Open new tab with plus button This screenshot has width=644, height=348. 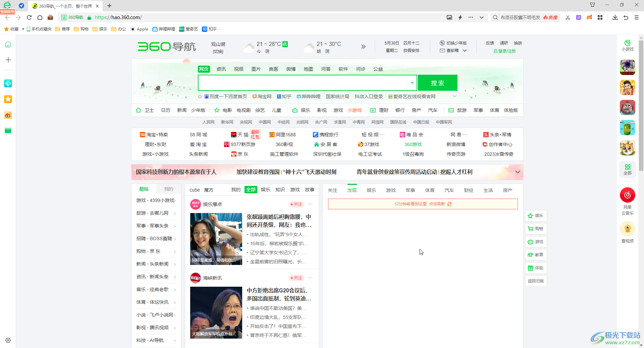pyautogui.click(x=109, y=6)
